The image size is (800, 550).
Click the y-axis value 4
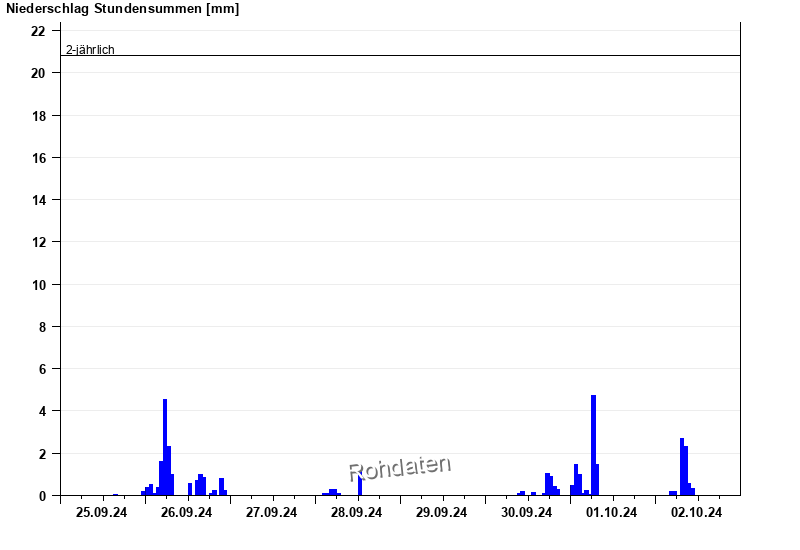coord(42,411)
